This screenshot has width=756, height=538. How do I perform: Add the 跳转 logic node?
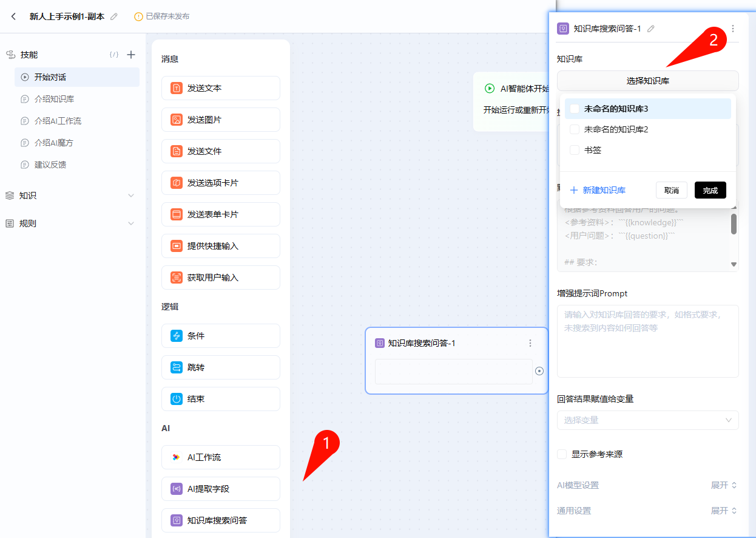221,367
